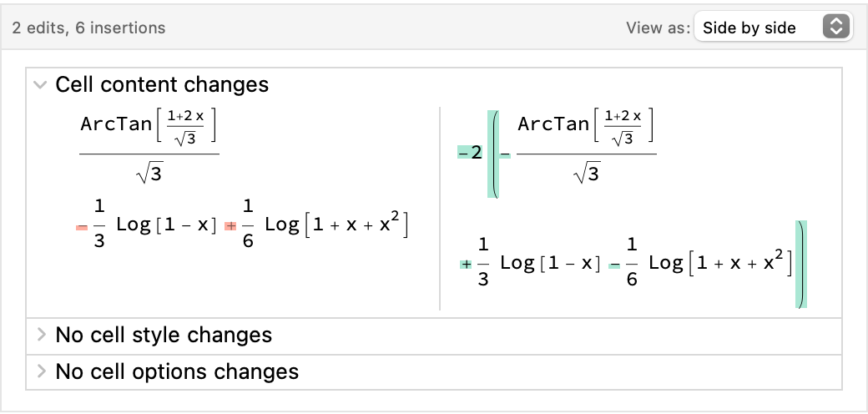Click the "Cell content changes" heading text

(162, 84)
